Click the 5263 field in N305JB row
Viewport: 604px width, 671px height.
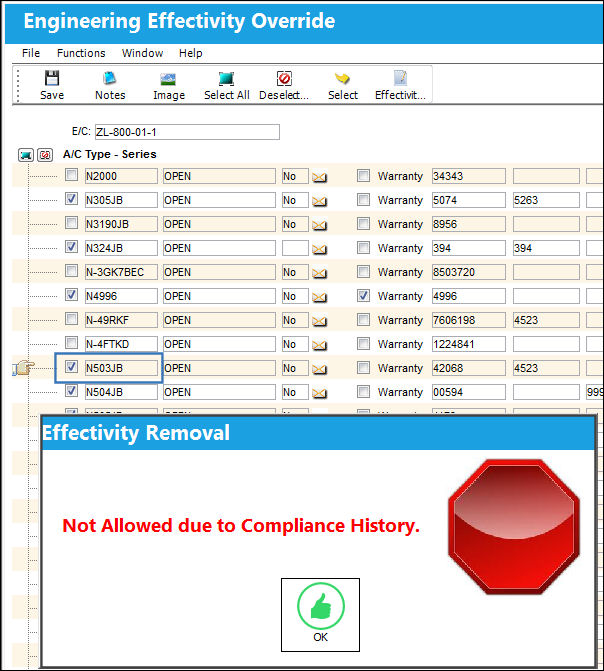point(546,200)
